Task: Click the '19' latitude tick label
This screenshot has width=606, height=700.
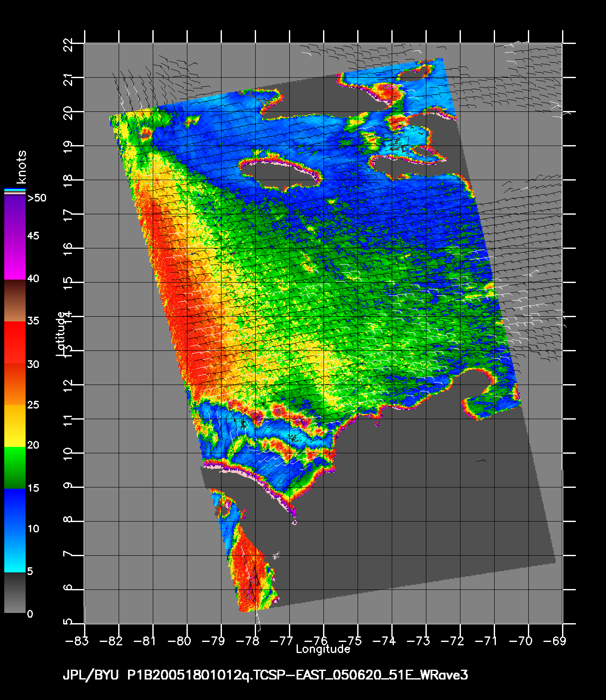Action: pos(68,146)
